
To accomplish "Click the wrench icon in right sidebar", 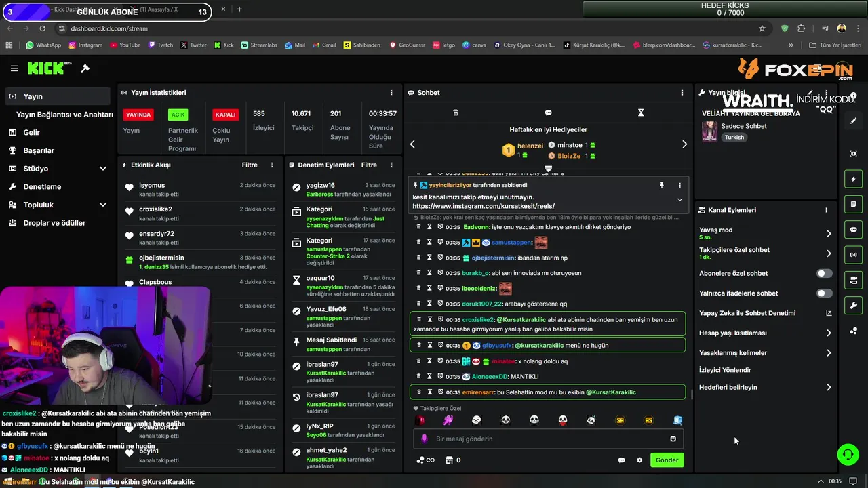I will 854,306.
